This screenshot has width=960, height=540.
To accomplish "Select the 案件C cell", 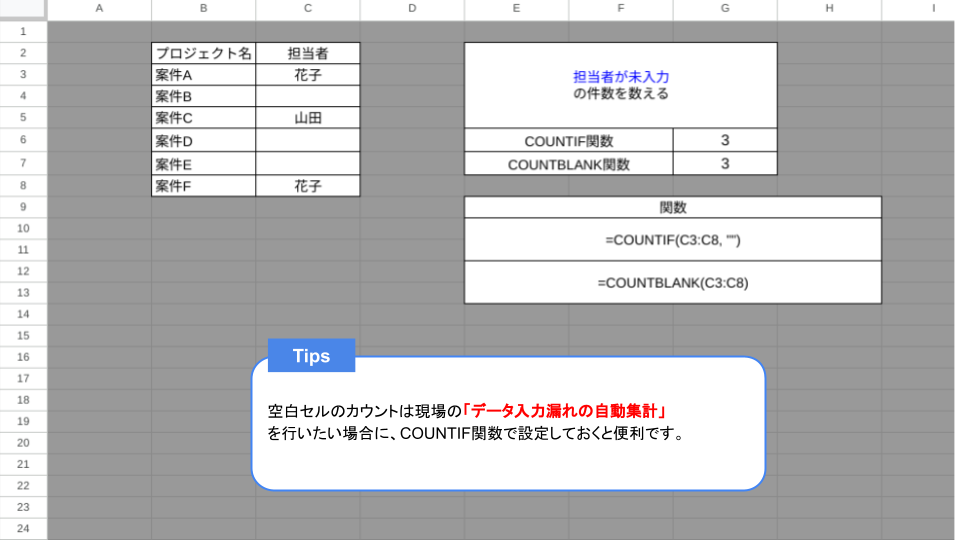I will coord(203,118).
